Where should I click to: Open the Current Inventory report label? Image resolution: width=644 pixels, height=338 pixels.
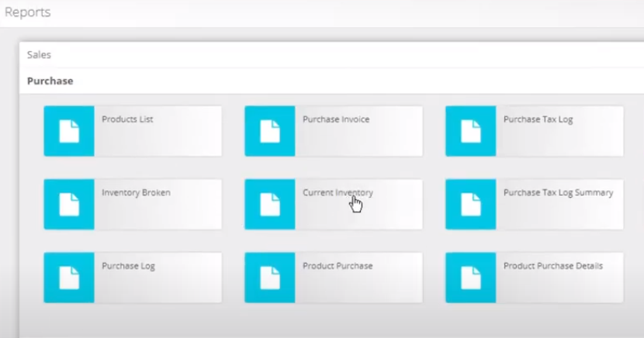(x=338, y=193)
